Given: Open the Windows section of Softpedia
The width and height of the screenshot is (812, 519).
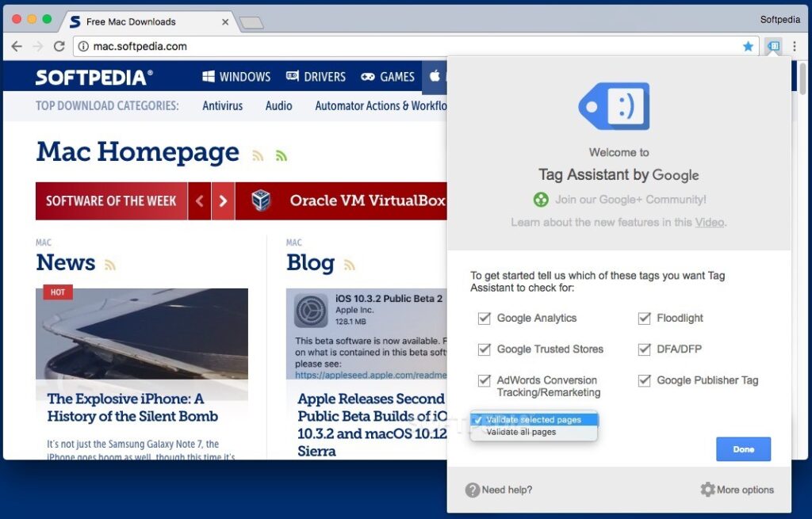Looking at the screenshot, I should pos(236,77).
